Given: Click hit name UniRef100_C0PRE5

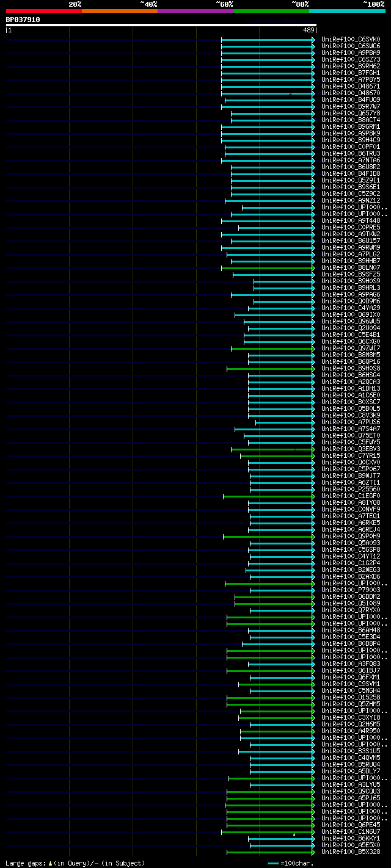Looking at the screenshot, I should [351, 227].
